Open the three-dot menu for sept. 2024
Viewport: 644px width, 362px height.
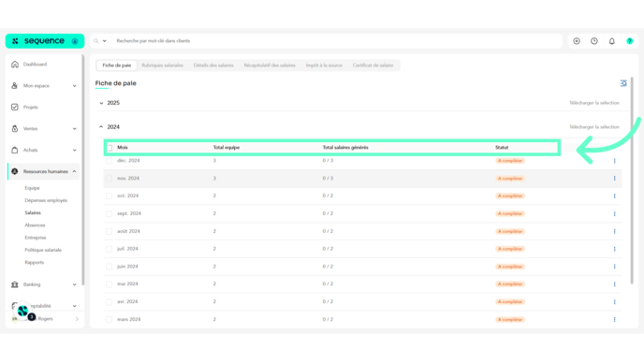614,214
